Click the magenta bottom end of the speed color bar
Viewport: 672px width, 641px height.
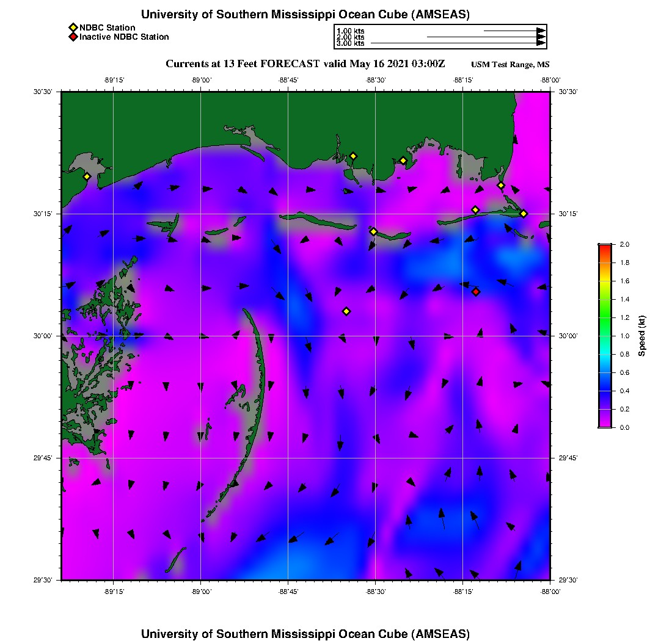click(605, 424)
